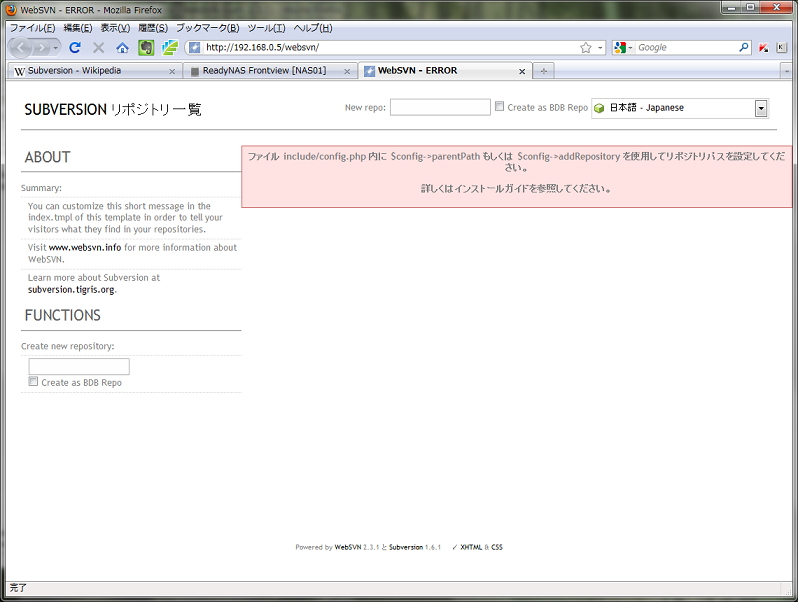798x602 pixels.
Task: Reload the page with the refresh icon
Action: coord(75,48)
